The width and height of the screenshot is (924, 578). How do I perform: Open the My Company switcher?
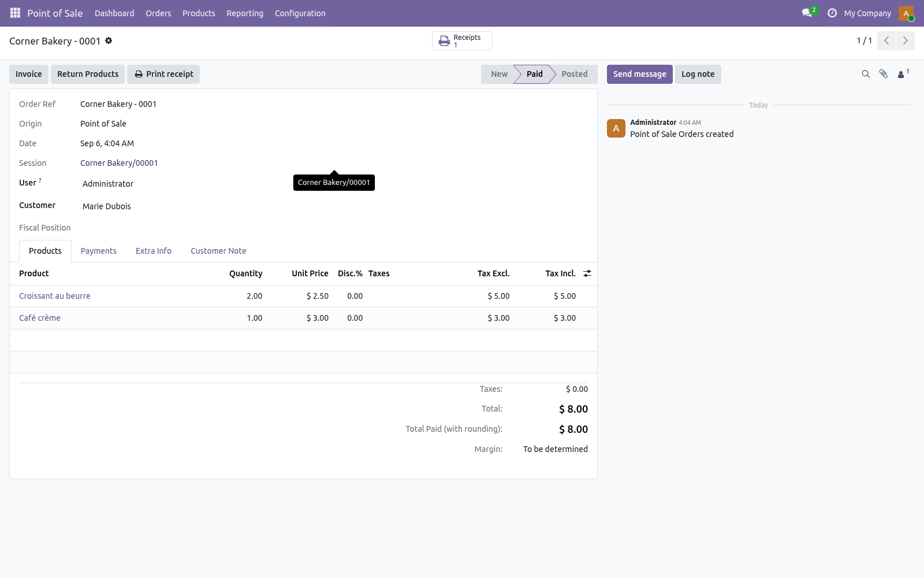click(x=867, y=13)
